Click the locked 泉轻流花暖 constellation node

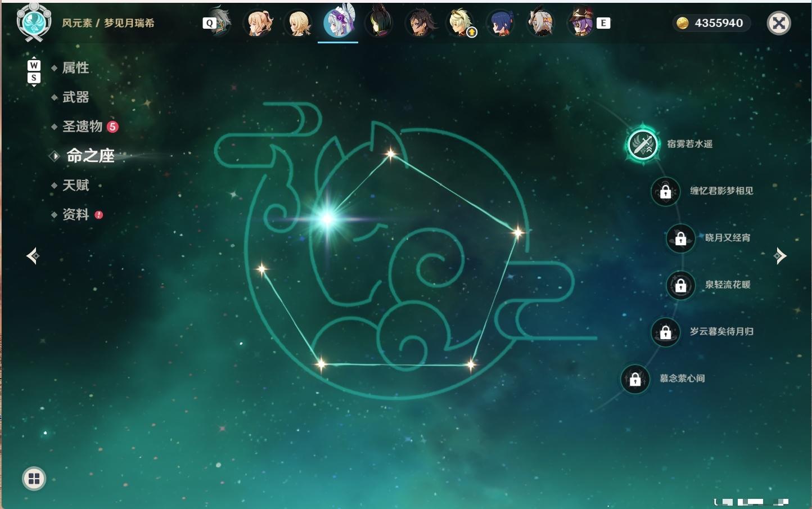click(680, 285)
